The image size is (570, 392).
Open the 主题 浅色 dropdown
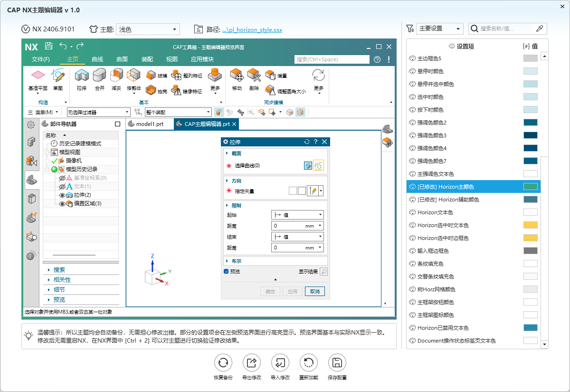click(x=148, y=29)
